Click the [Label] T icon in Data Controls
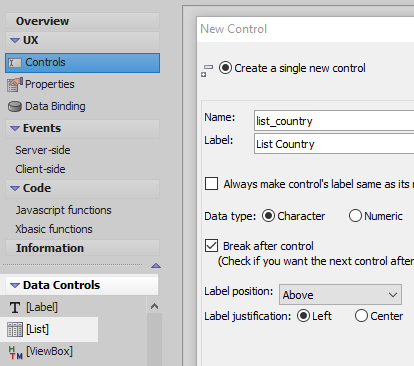Viewport: 414px width, 366px height. coord(15,307)
